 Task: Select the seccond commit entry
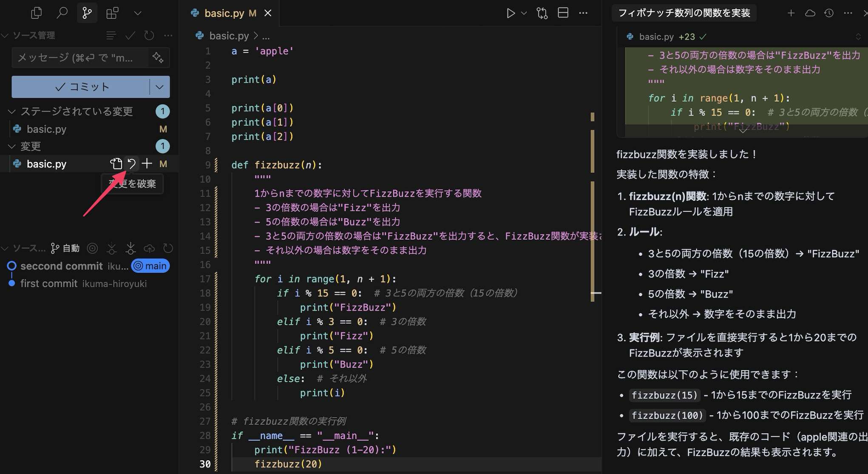pyautogui.click(x=62, y=266)
